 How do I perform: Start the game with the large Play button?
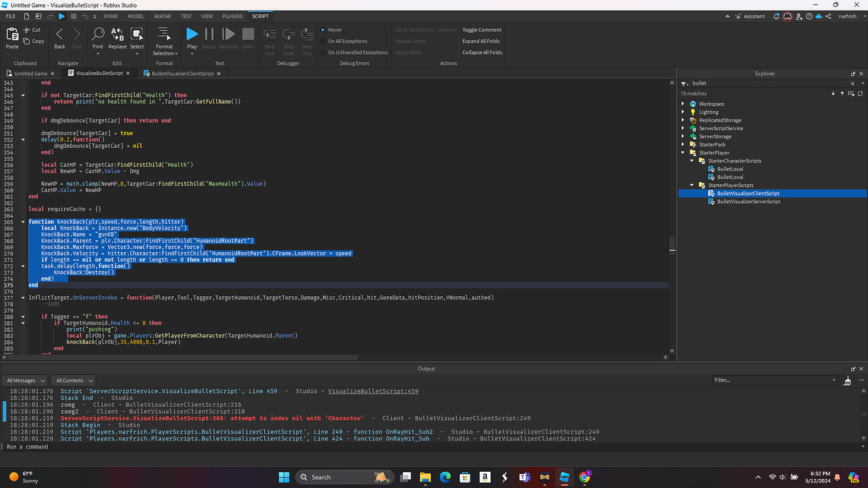point(192,34)
